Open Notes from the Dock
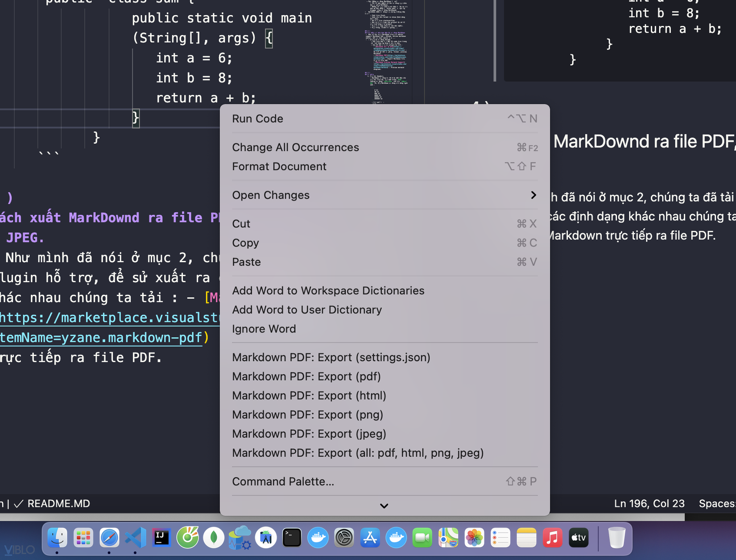This screenshot has height=560, width=736. (527, 538)
